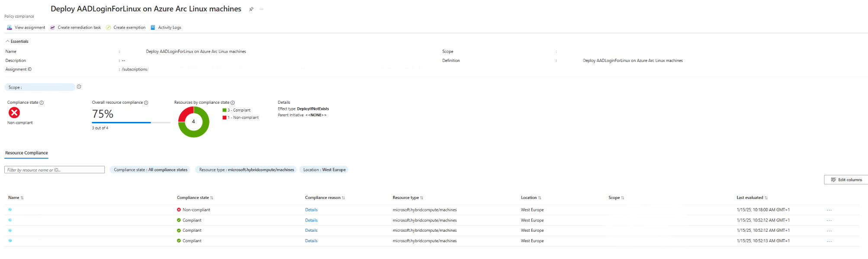Click the filter by resource name field

click(55, 170)
